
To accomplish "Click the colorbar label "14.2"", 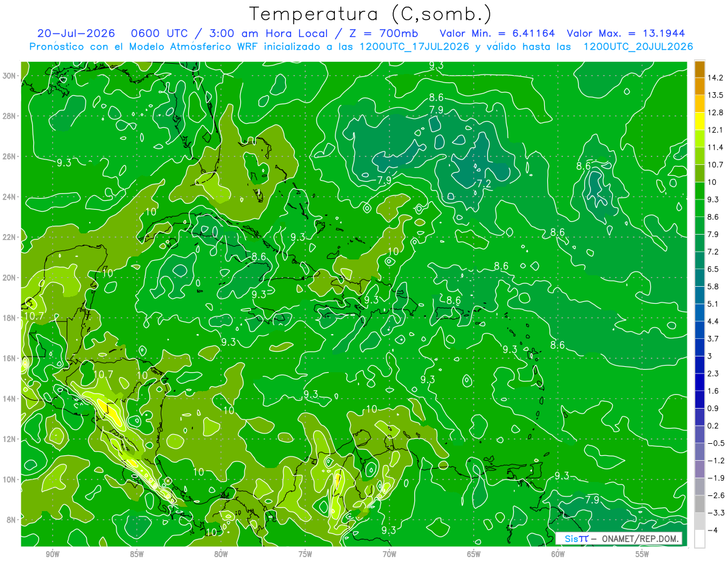I will coord(715,78).
